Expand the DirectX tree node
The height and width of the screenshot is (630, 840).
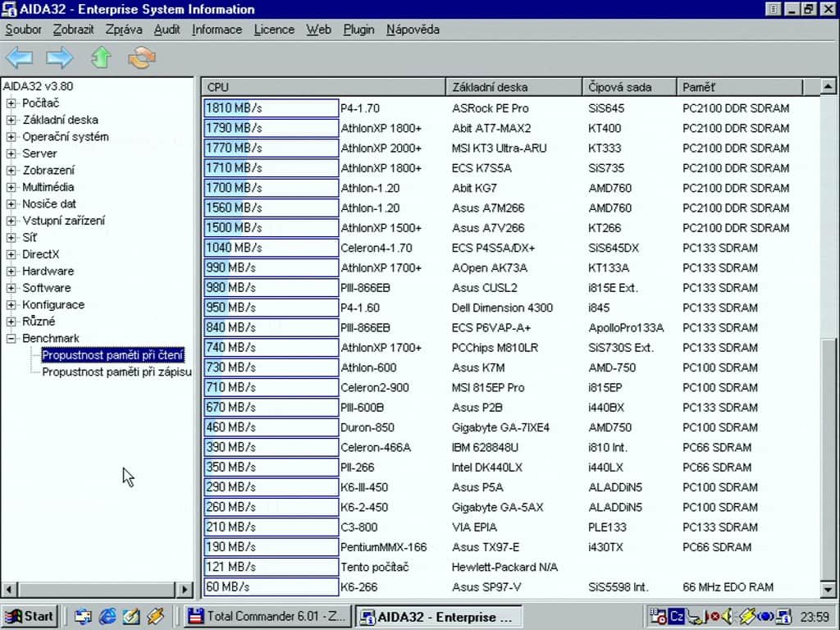click(x=11, y=254)
